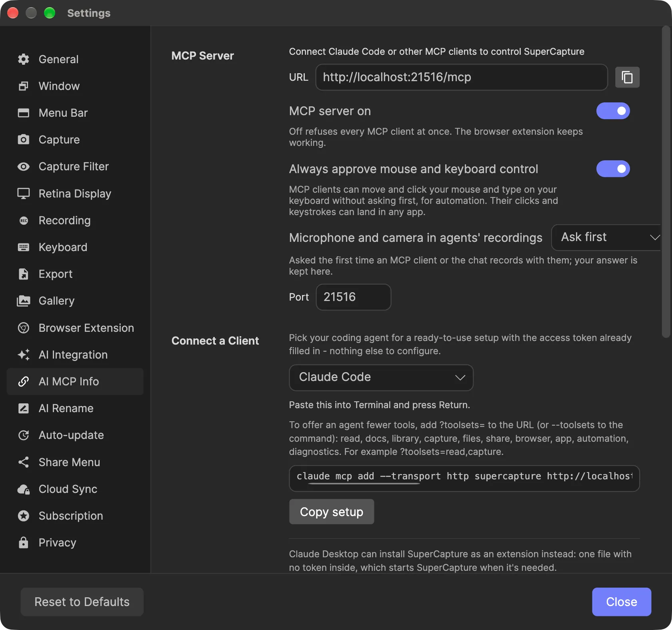This screenshot has width=672, height=630.
Task: Click the Privacy lock icon
Action: coord(24,542)
